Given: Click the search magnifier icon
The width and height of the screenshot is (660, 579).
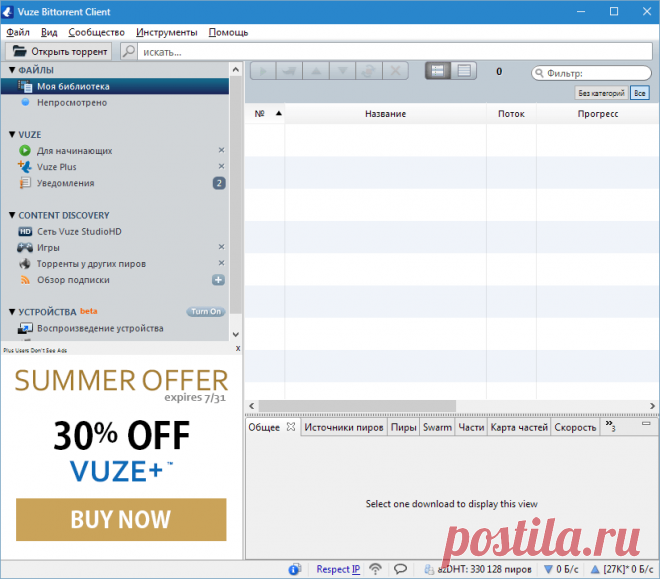Looking at the screenshot, I should (129, 51).
